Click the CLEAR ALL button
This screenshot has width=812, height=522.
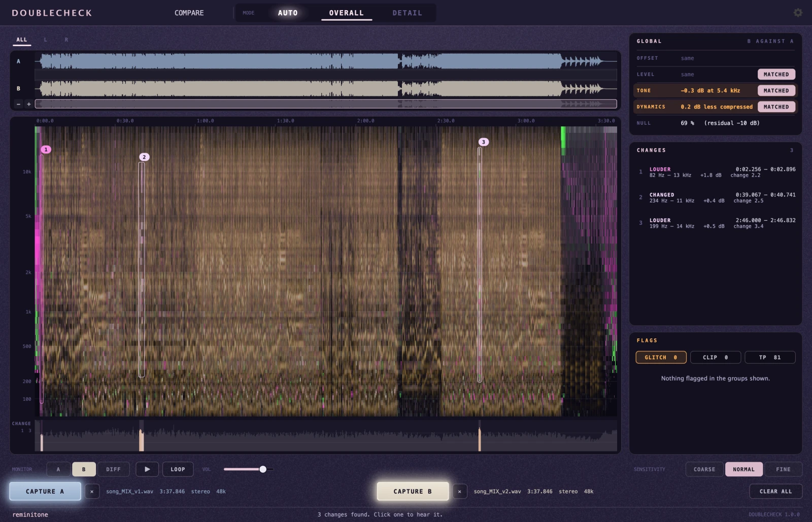pos(775,492)
